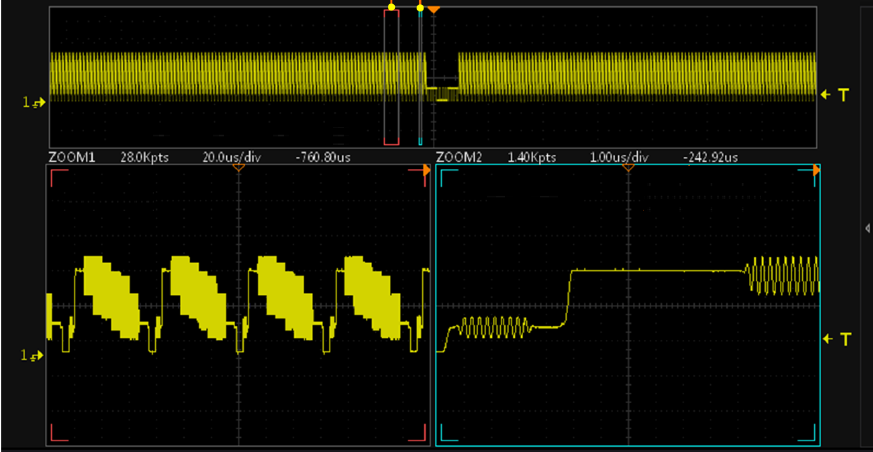873x452 pixels.
Task: Expand the side panel using the right-edge arrow
Action: click(x=866, y=228)
